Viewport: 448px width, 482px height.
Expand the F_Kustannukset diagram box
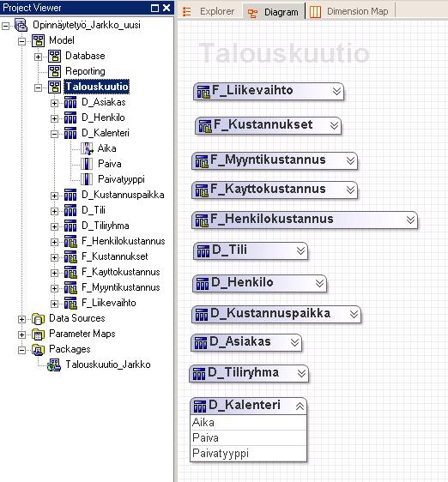pyautogui.click(x=334, y=125)
